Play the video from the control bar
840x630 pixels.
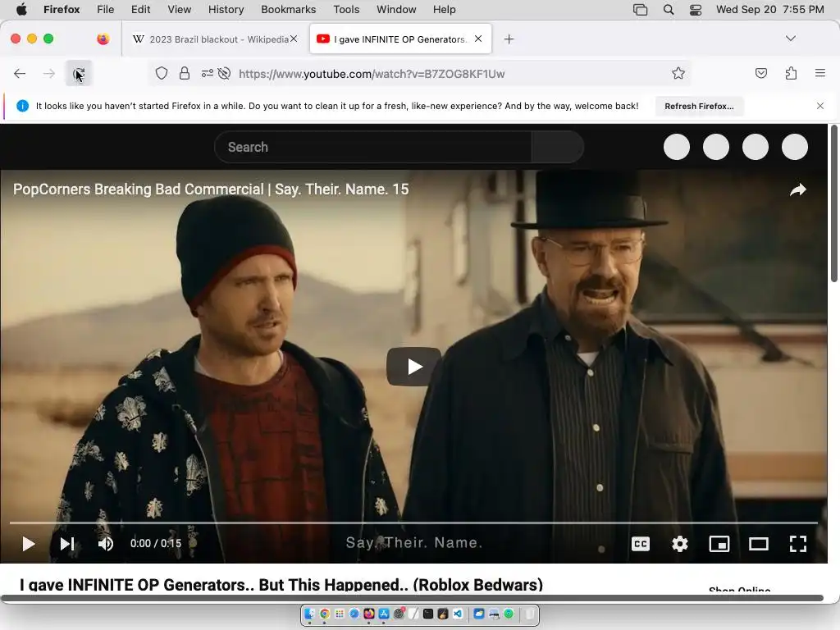(x=29, y=544)
